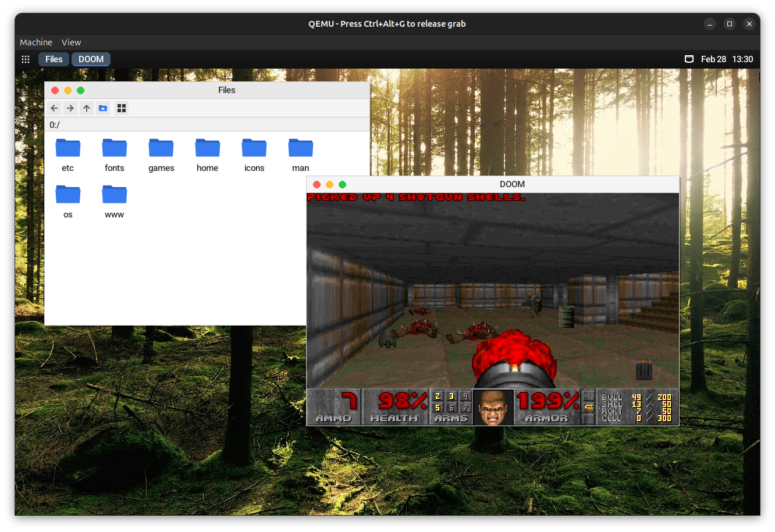Viewport: 775px width, 532px height.
Task: Close the Files window with red button
Action: [55, 90]
